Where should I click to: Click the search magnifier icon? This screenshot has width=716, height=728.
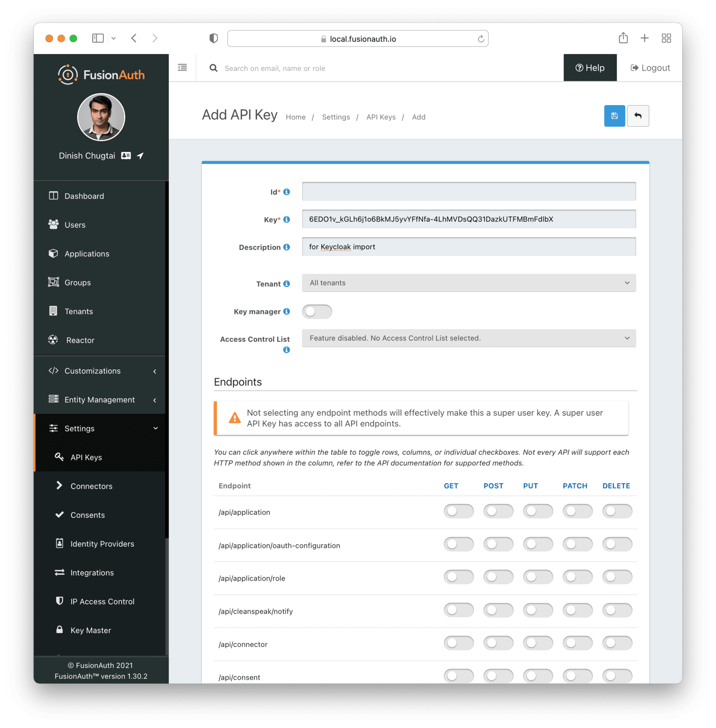tap(213, 68)
